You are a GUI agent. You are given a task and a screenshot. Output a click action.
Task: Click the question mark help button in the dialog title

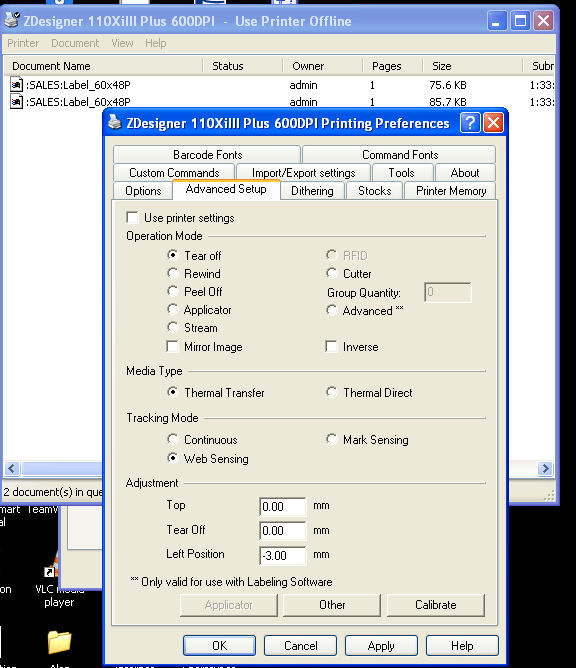[470, 123]
